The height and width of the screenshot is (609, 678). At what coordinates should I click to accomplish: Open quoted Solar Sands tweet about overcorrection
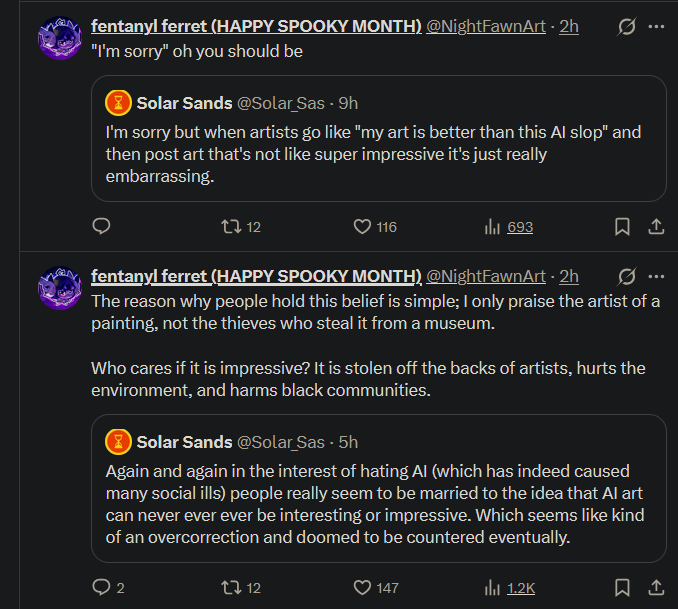click(378, 488)
